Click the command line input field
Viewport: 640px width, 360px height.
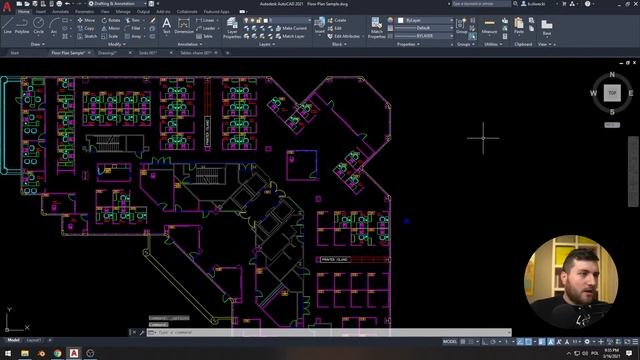[x=329, y=332]
